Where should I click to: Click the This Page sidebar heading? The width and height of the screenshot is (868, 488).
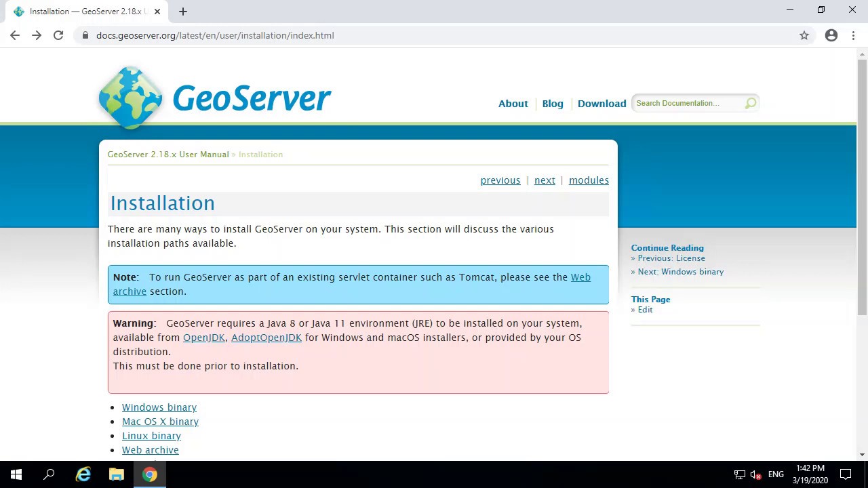click(x=650, y=300)
